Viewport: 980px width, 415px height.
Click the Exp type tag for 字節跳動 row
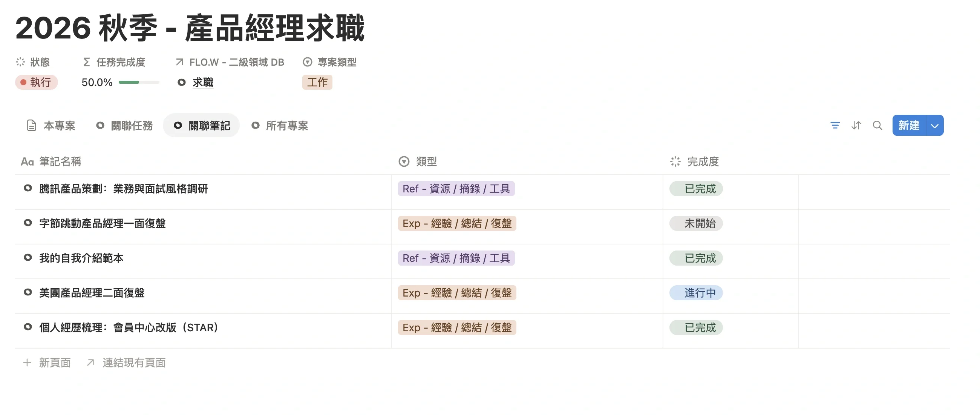tap(457, 223)
